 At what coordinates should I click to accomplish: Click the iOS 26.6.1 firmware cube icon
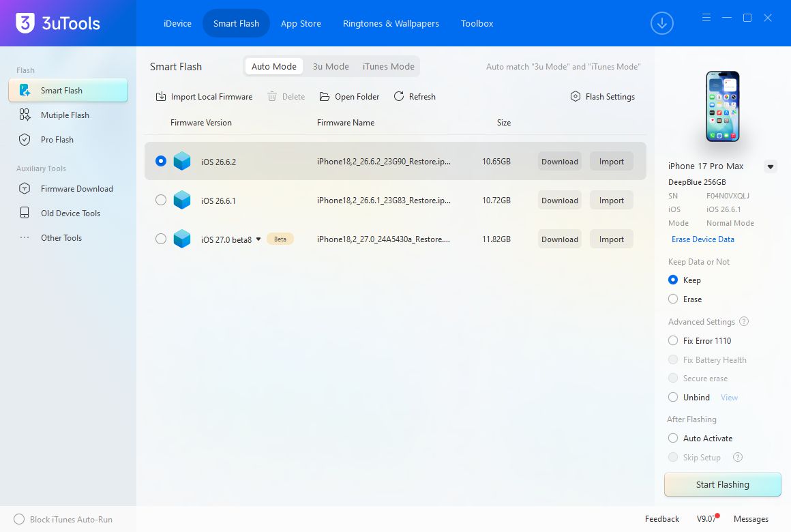coord(182,201)
